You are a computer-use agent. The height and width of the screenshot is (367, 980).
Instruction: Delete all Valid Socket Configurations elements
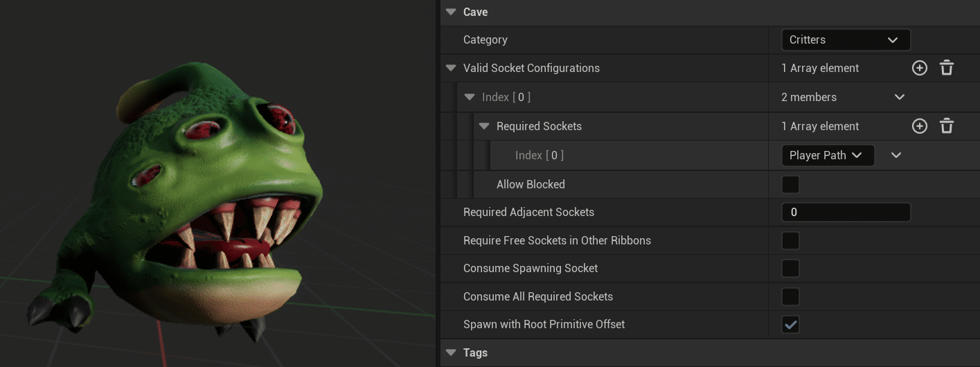coord(947,68)
